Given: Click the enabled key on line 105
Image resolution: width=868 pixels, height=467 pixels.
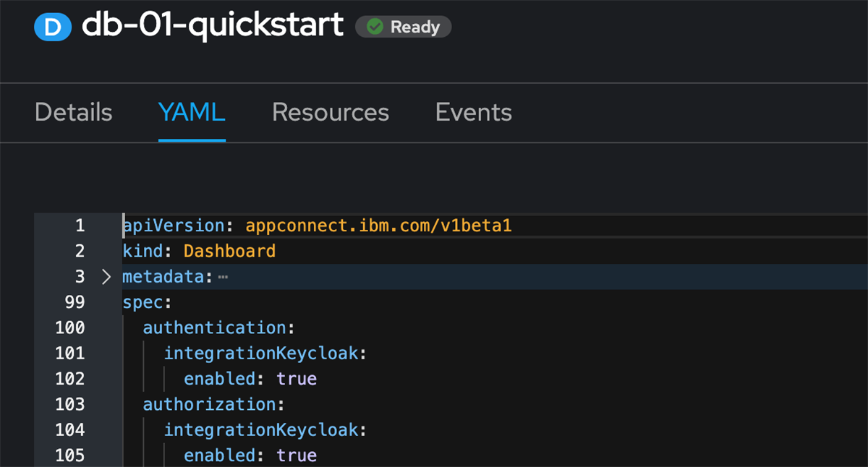Looking at the screenshot, I should [x=220, y=455].
